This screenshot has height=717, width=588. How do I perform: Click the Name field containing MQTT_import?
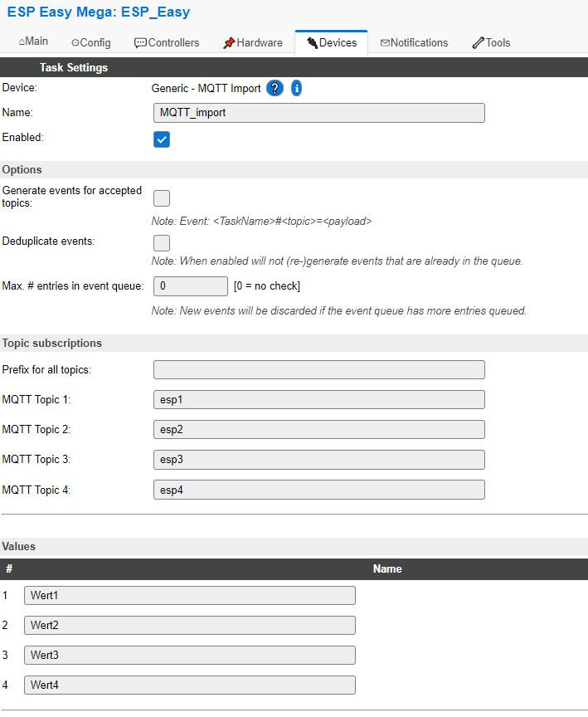[319, 113]
